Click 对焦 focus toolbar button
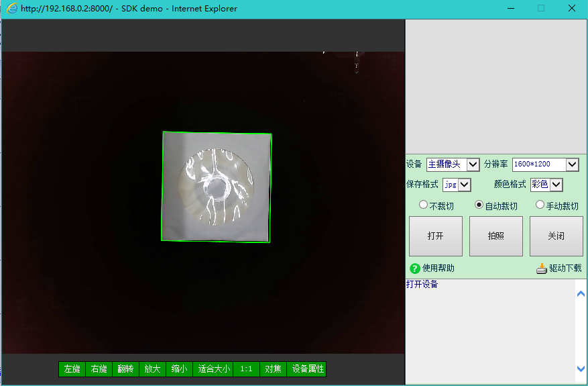The image size is (588, 386). tap(273, 369)
